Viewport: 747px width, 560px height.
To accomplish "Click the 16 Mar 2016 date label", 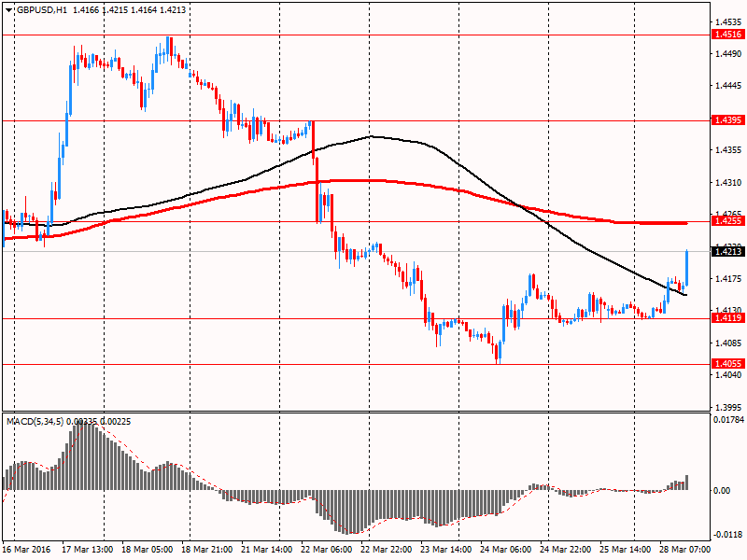I will (x=26, y=550).
